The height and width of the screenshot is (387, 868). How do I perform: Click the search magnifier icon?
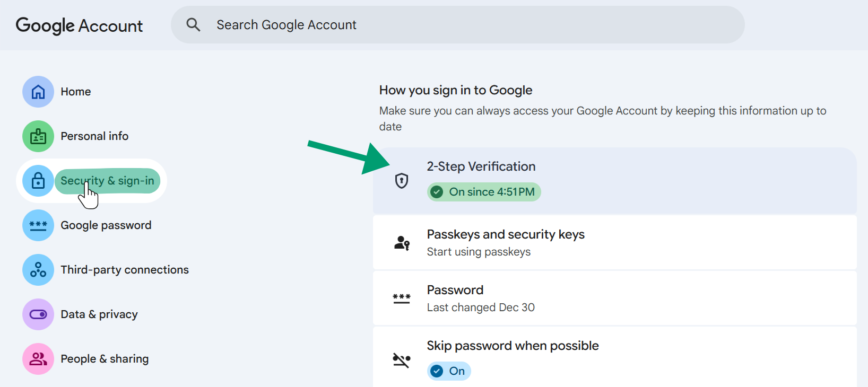tap(193, 25)
